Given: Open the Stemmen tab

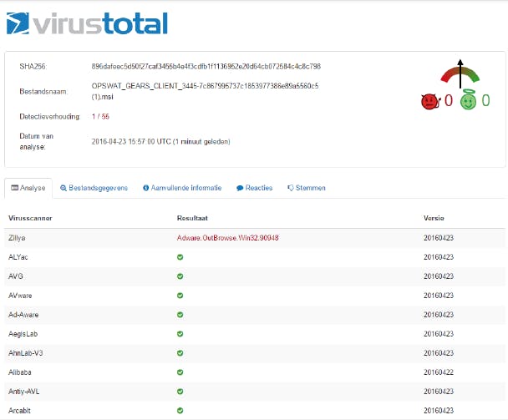Looking at the screenshot, I should 307,188.
